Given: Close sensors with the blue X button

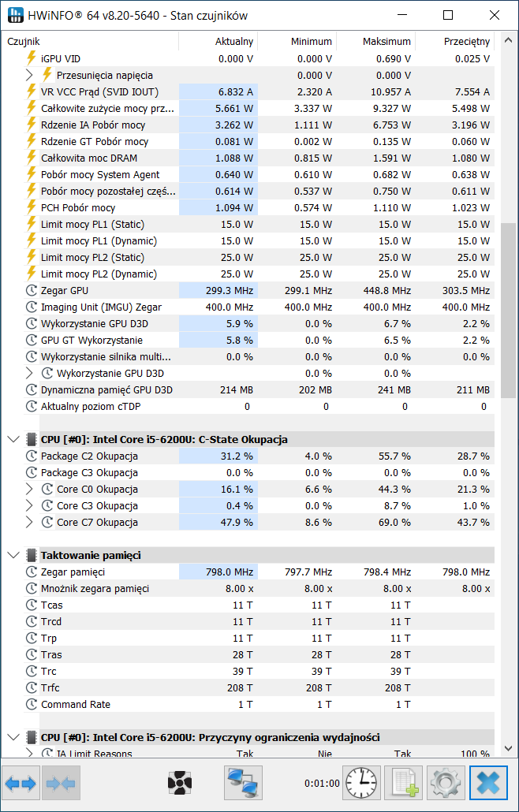Looking at the screenshot, I should click(488, 784).
